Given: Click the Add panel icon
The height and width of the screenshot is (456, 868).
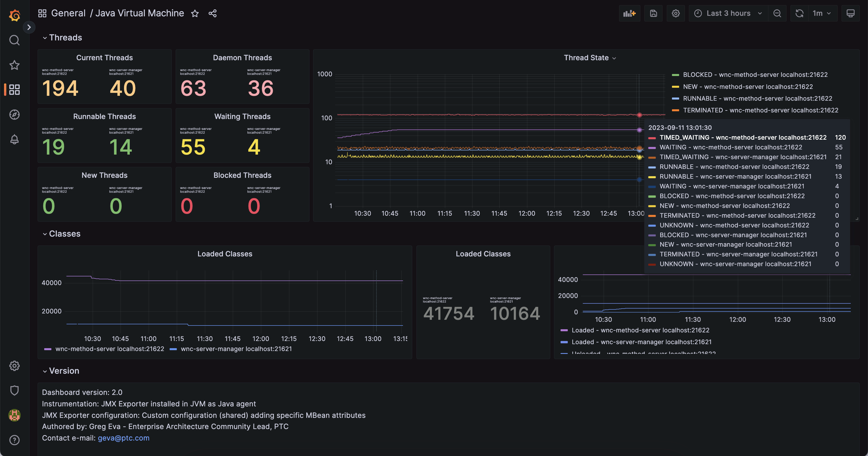Looking at the screenshot, I should coord(629,13).
